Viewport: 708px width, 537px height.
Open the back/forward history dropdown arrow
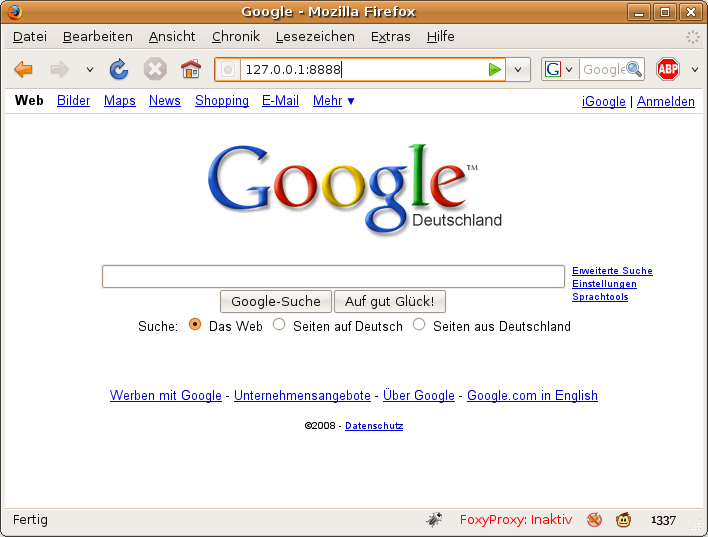click(90, 70)
